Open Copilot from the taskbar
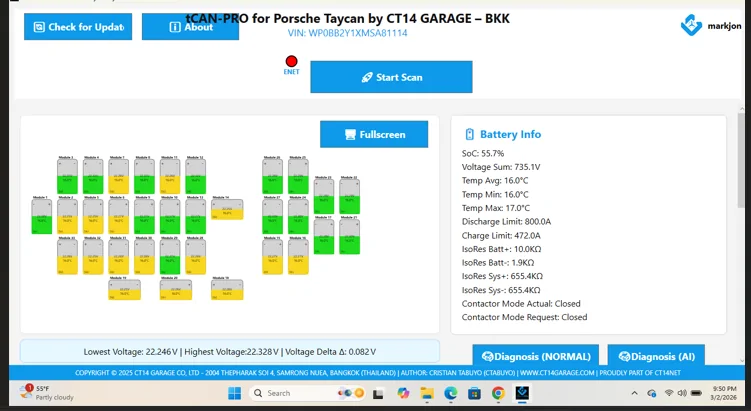 (403, 393)
